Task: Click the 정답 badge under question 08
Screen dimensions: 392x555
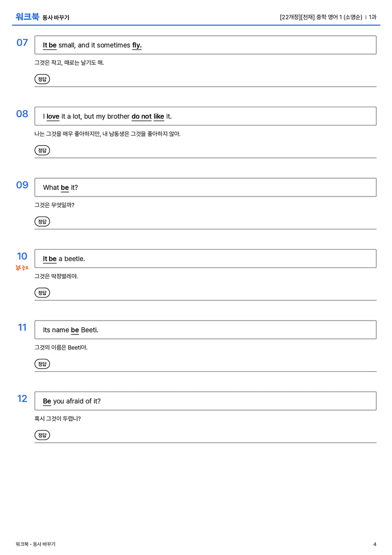Action: coord(42,151)
